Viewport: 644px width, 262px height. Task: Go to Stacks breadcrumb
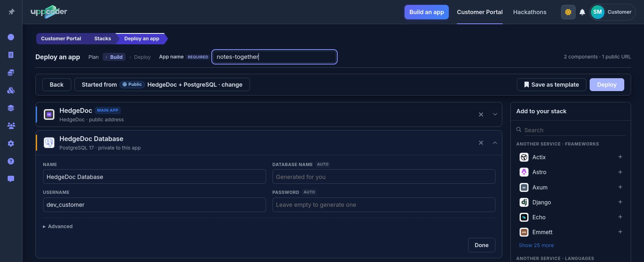[x=102, y=39]
